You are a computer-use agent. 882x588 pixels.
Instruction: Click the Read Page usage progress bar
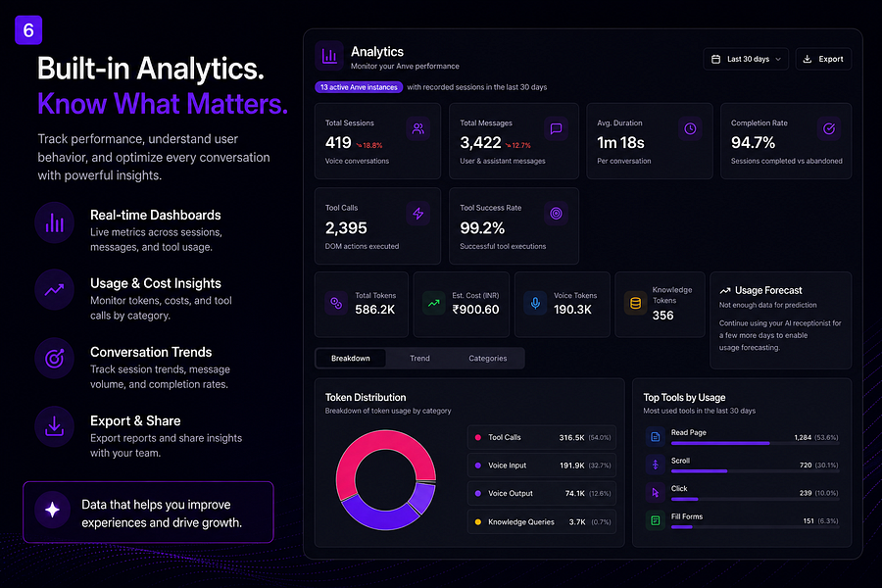click(x=755, y=443)
